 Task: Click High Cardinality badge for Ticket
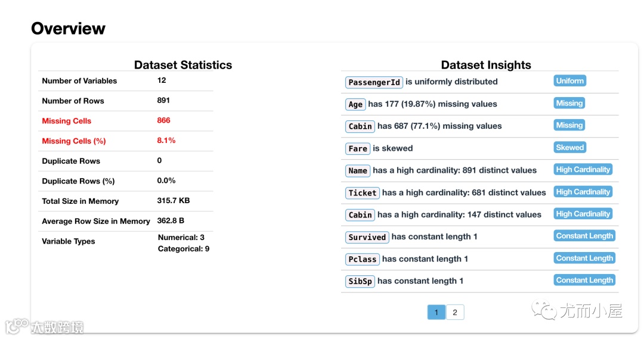583,192
